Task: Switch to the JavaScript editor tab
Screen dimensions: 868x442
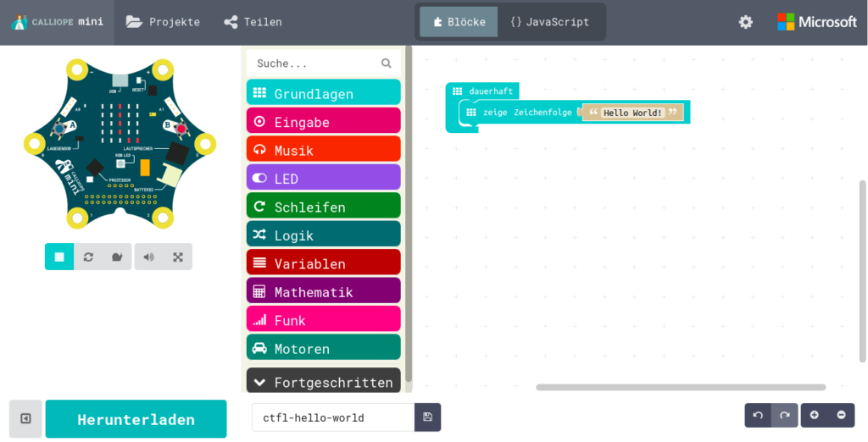Action: coord(549,22)
